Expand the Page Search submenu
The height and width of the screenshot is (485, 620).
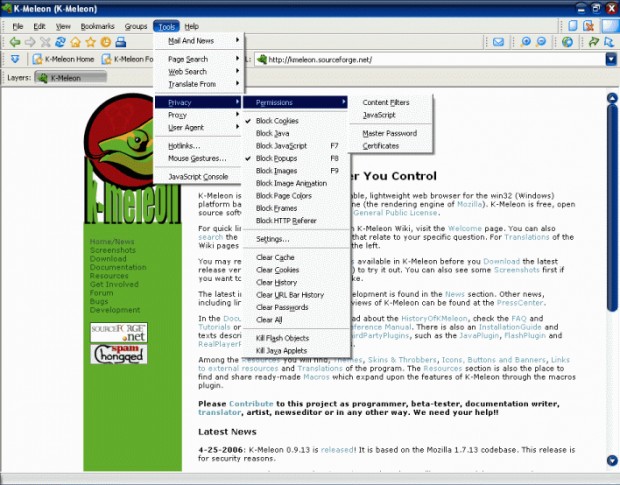pos(198,59)
